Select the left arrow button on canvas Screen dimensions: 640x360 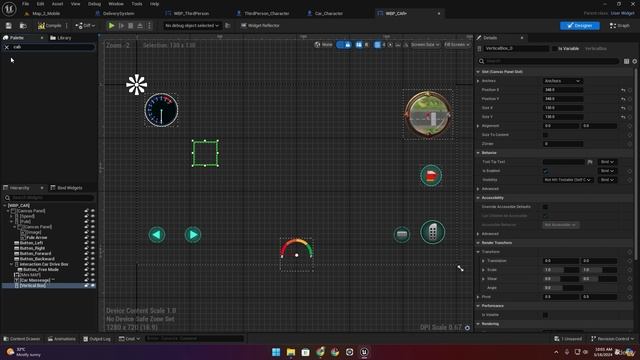tap(157, 235)
